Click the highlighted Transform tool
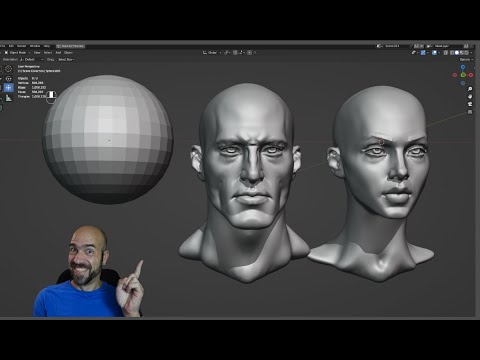 [x=9, y=88]
